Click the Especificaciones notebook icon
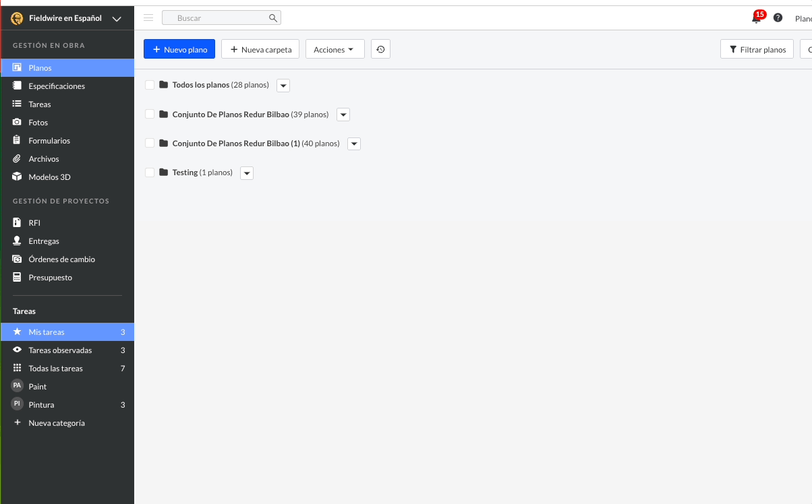Screen dimensions: 812x504 coord(18,86)
